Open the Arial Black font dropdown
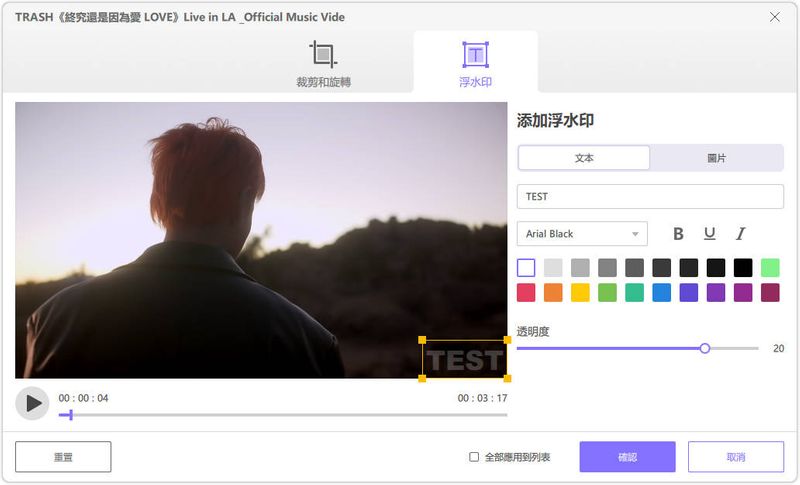Viewport: 800px width, 485px height. pyautogui.click(x=582, y=234)
